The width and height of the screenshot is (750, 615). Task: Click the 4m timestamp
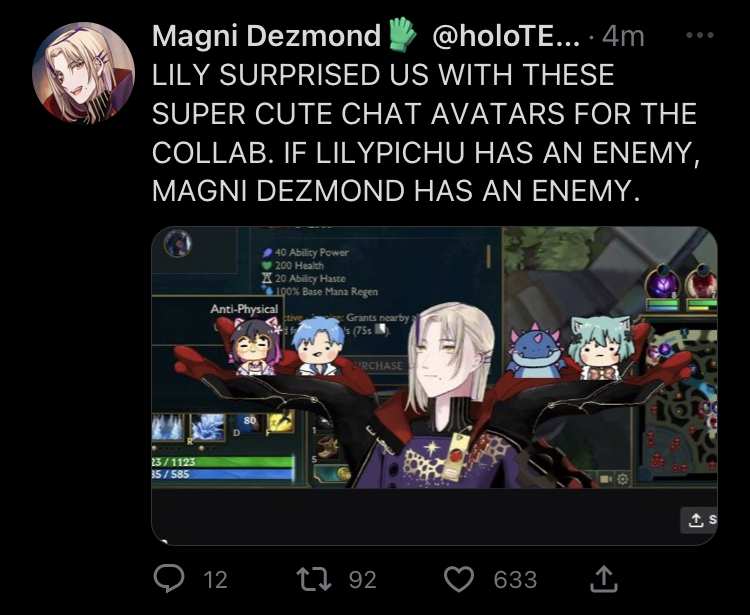[x=623, y=36]
